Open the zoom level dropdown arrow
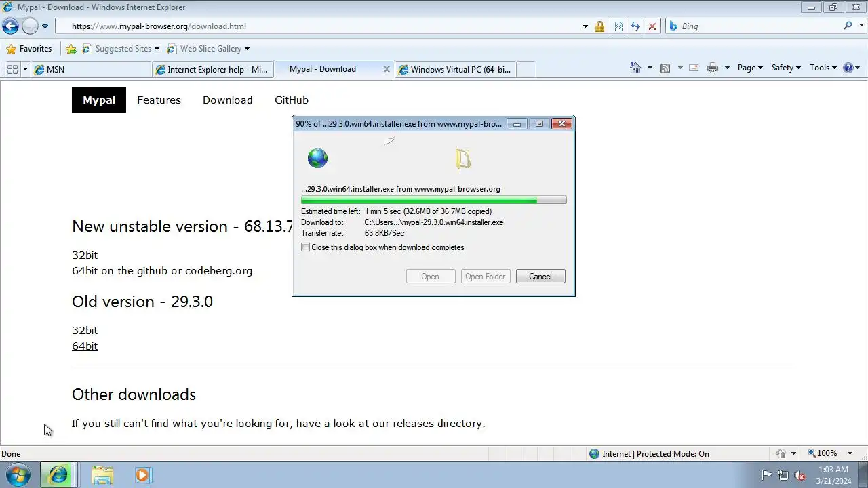868x488 pixels. (850, 453)
